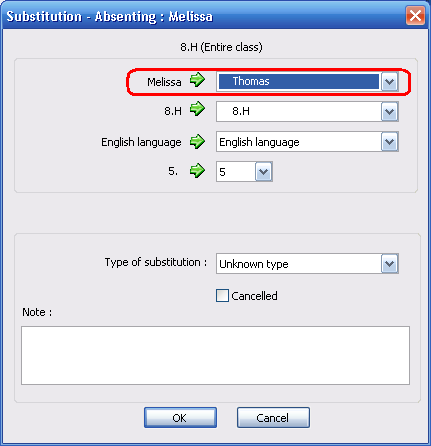Viewport: 431px width, 446px height.
Task: Click the green arrow after English language label
Action: tap(197, 142)
